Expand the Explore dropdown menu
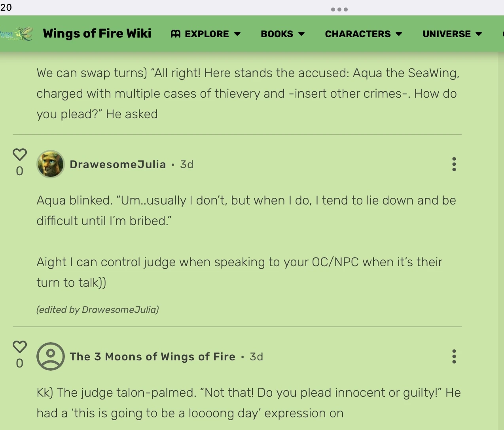This screenshot has width=504, height=430. tap(206, 34)
